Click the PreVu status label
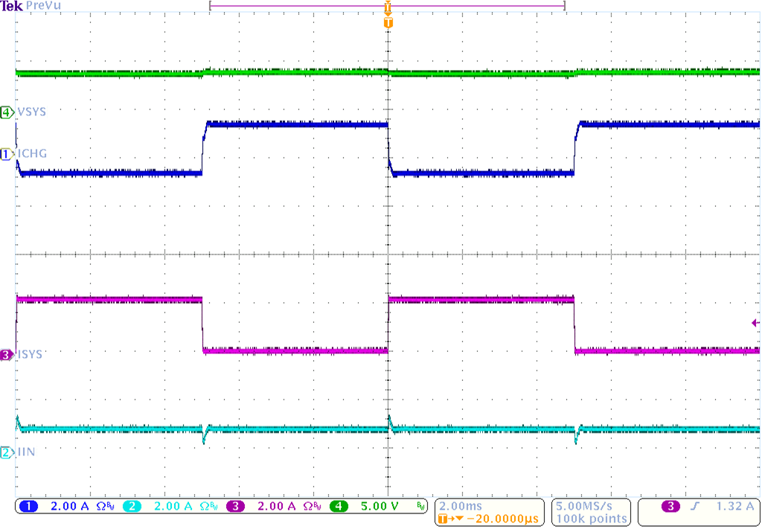762x532 pixels. click(x=42, y=6)
